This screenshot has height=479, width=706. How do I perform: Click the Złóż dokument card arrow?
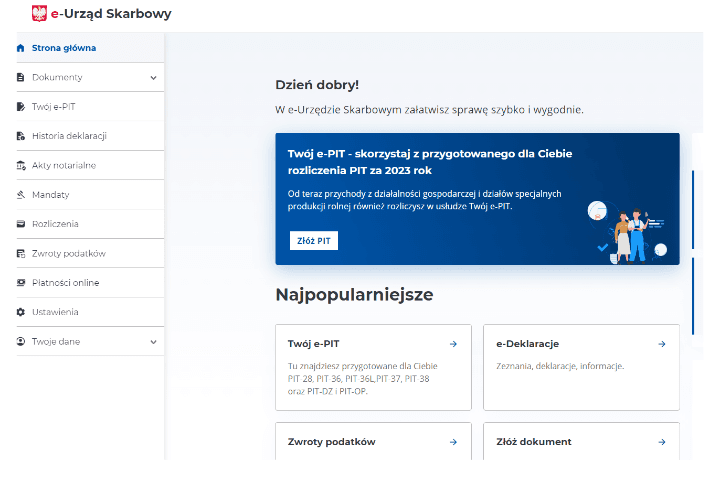click(x=661, y=442)
